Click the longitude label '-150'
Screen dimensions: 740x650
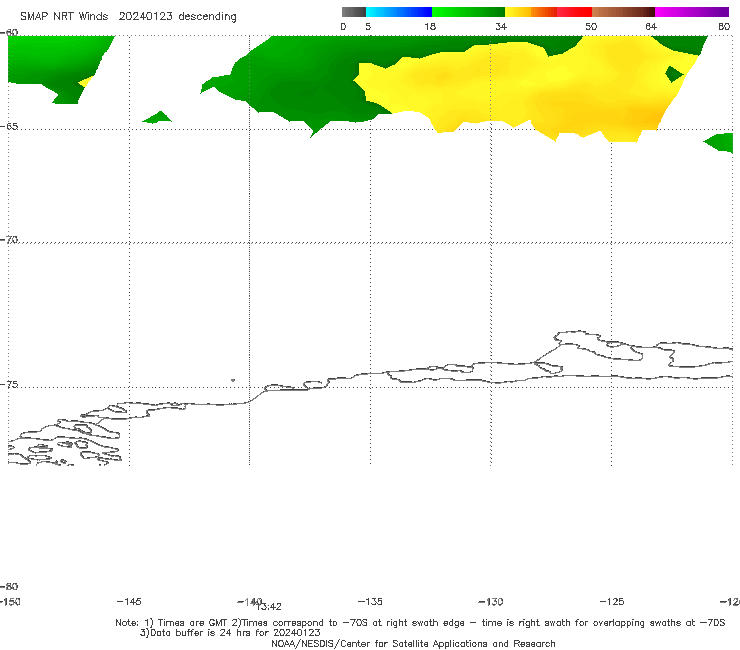[x=10, y=601]
